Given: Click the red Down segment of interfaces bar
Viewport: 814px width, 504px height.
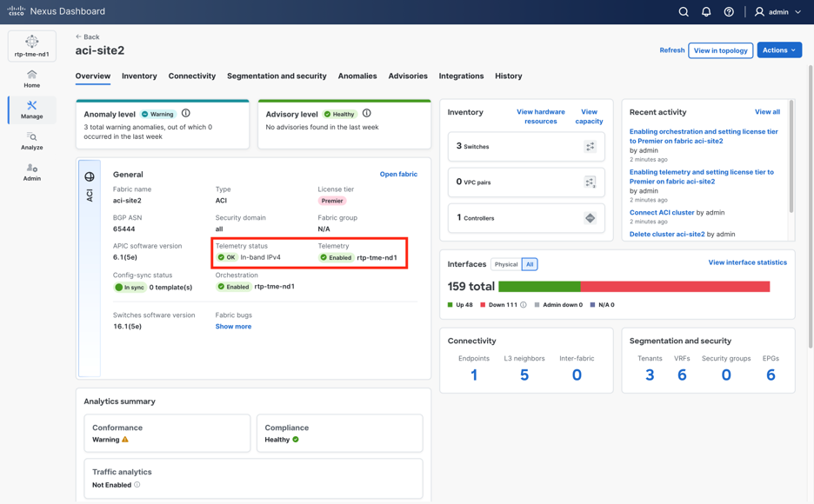Looking at the screenshot, I should [675, 287].
